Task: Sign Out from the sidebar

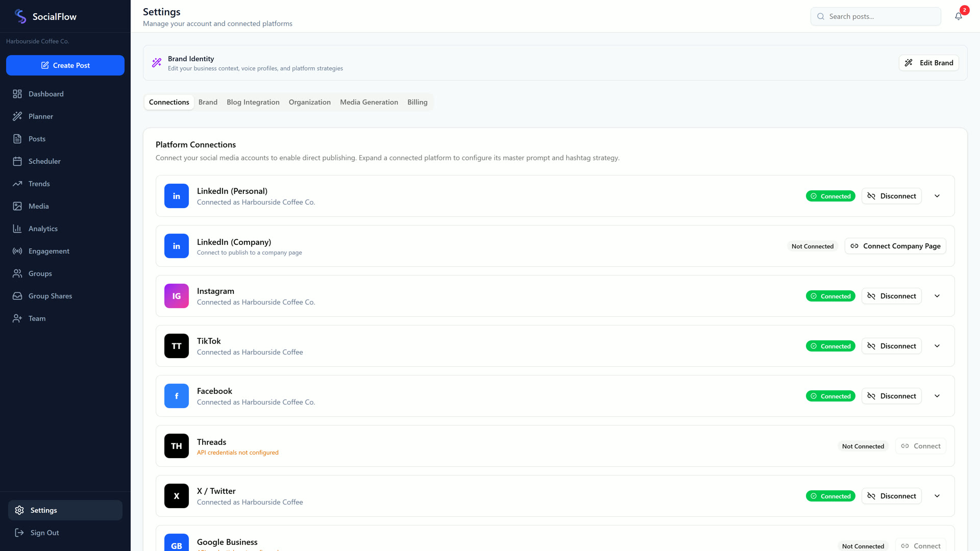Action: click(65, 533)
